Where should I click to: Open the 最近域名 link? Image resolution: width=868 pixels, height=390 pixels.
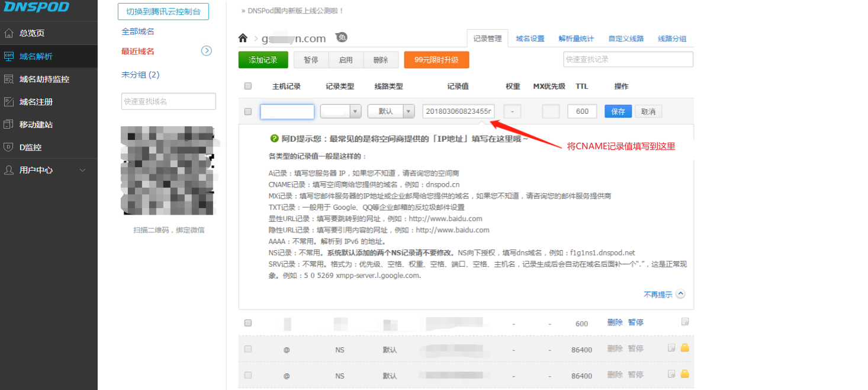pos(138,52)
